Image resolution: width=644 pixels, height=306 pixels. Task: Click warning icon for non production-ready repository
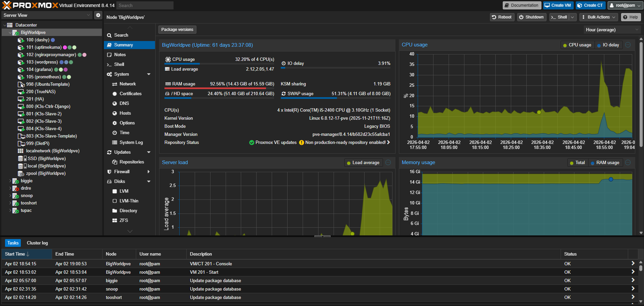[x=301, y=143]
